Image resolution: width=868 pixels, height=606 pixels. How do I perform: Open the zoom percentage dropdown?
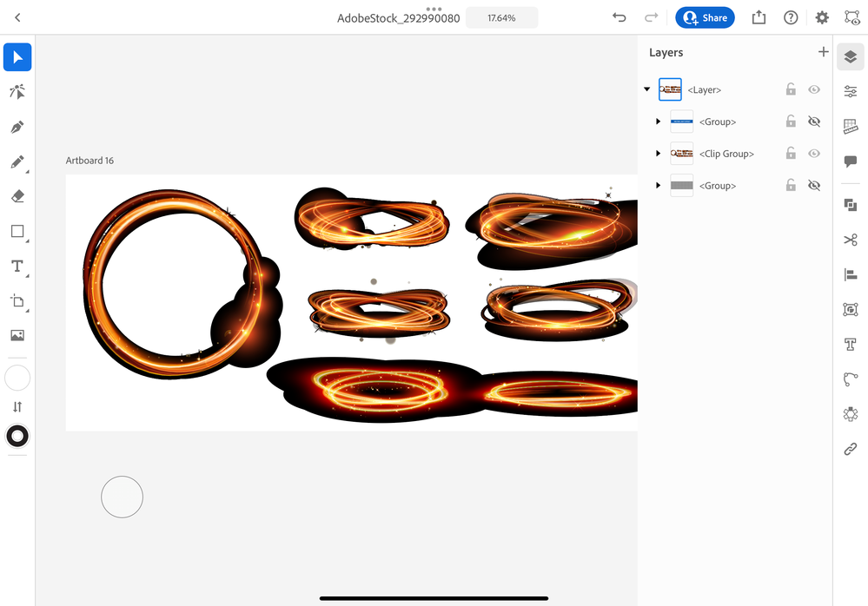click(501, 16)
